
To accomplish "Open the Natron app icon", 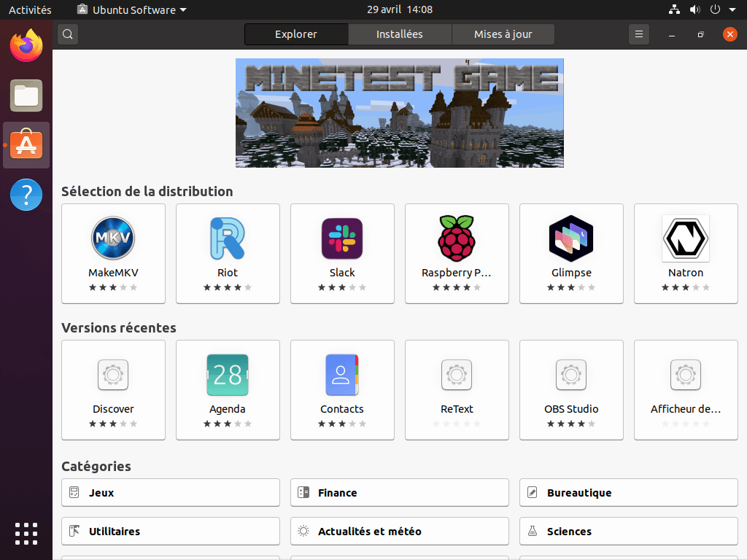I will pos(686,238).
